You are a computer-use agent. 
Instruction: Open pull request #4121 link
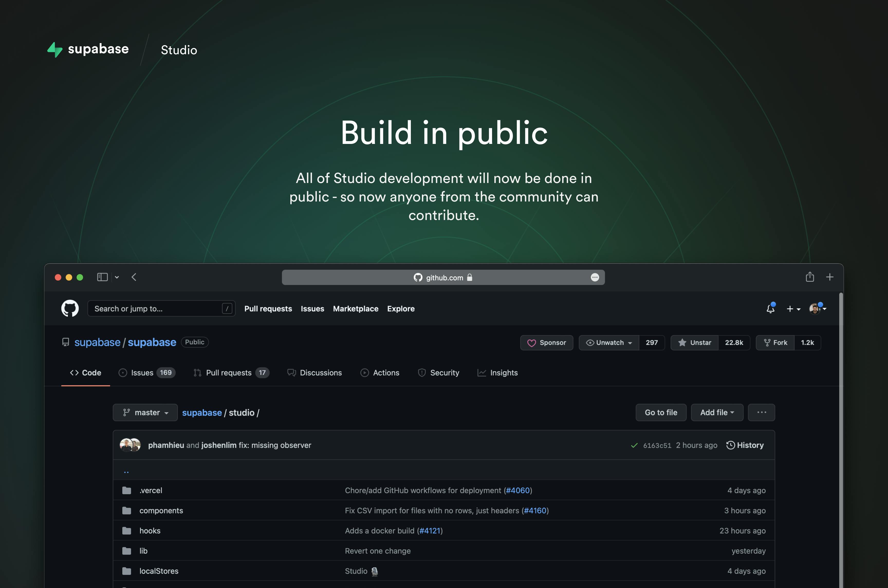(430, 531)
